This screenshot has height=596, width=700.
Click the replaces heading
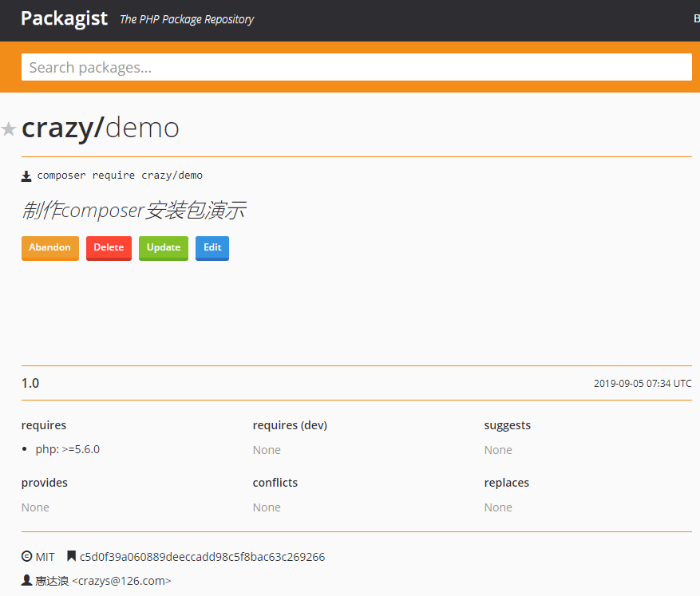pos(506,483)
